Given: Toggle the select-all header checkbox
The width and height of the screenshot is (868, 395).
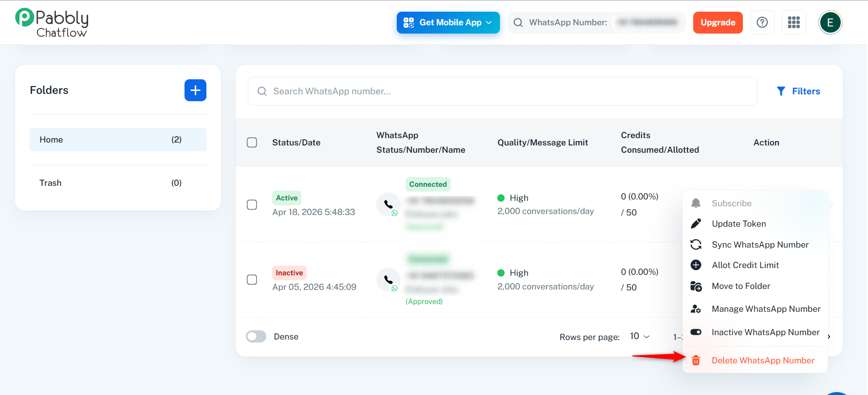Looking at the screenshot, I should [x=252, y=143].
